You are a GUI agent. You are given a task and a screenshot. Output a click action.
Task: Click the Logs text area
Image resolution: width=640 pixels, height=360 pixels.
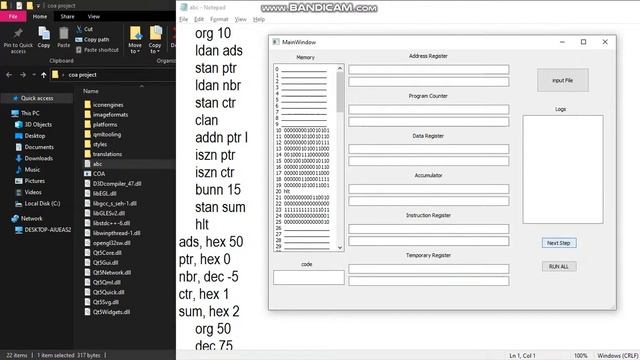563,169
